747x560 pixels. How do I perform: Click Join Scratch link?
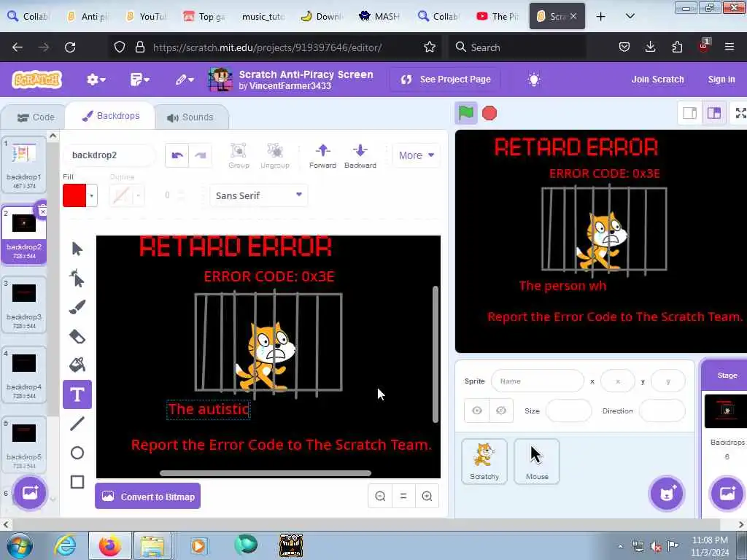pos(657,79)
